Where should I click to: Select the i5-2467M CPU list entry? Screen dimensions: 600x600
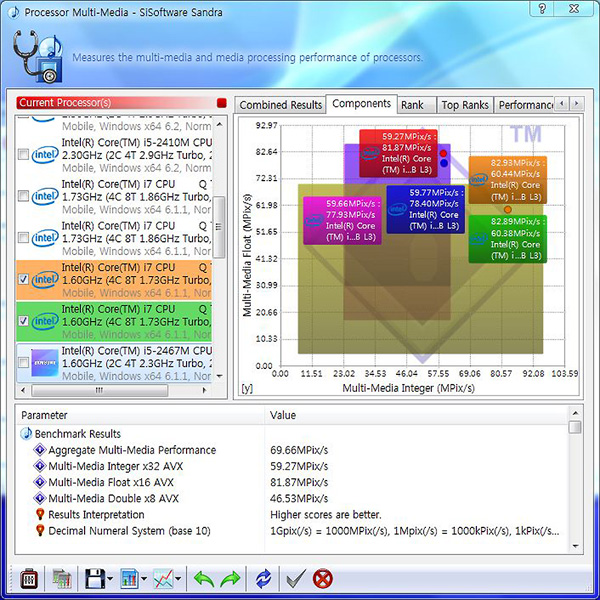coord(114,363)
